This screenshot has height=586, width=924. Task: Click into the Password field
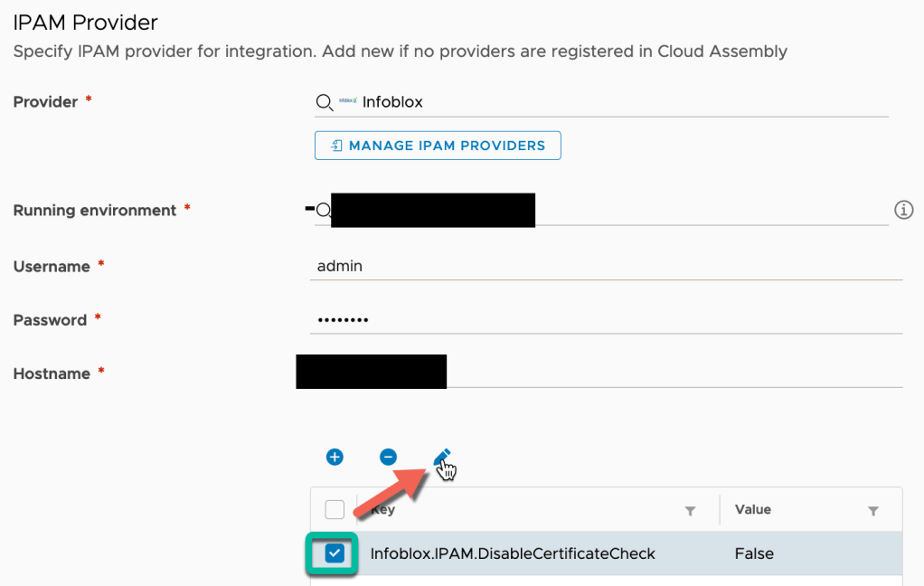point(606,319)
